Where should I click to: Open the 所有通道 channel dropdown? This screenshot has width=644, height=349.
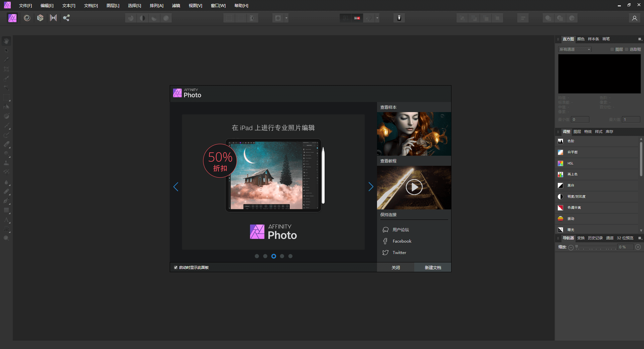(x=575, y=49)
